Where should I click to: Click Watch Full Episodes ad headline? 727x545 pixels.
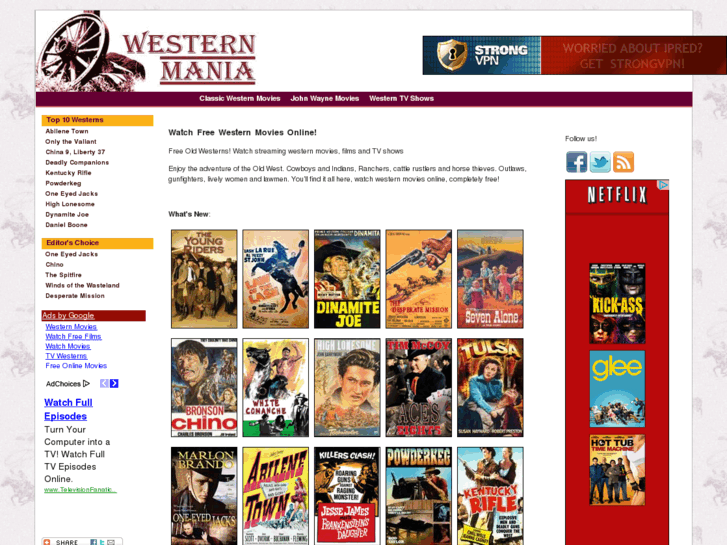(x=68, y=409)
